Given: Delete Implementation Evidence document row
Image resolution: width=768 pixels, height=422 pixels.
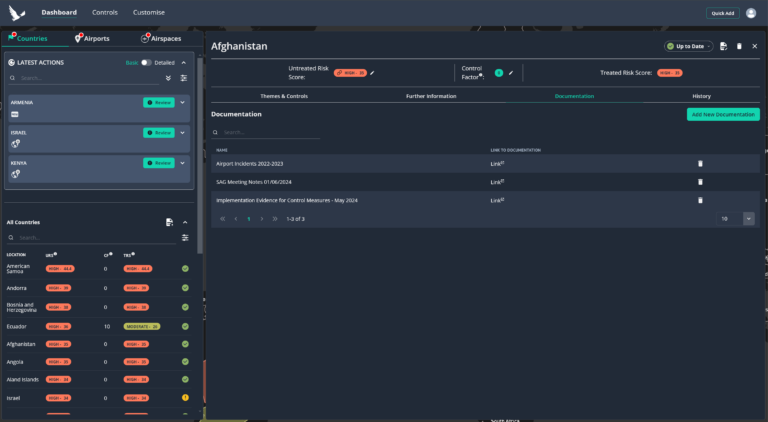Looking at the screenshot, I should [x=700, y=200].
